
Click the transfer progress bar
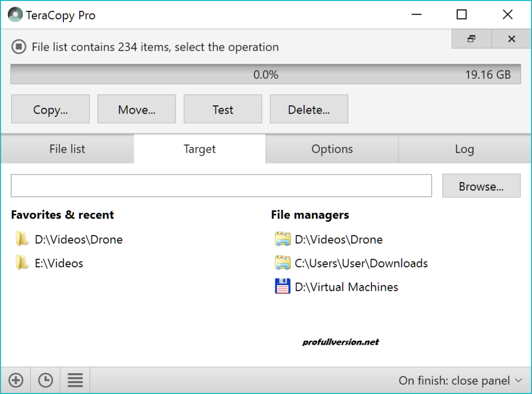point(266,74)
